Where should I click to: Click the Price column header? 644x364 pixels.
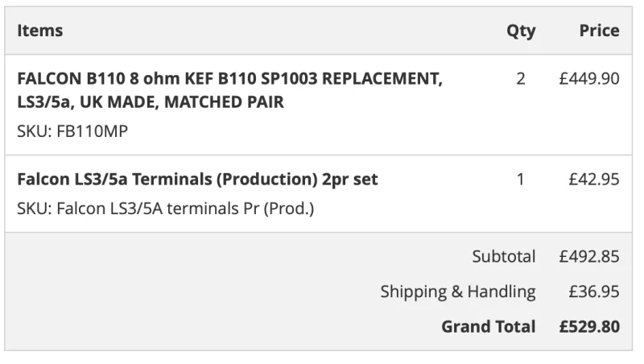[x=599, y=31]
